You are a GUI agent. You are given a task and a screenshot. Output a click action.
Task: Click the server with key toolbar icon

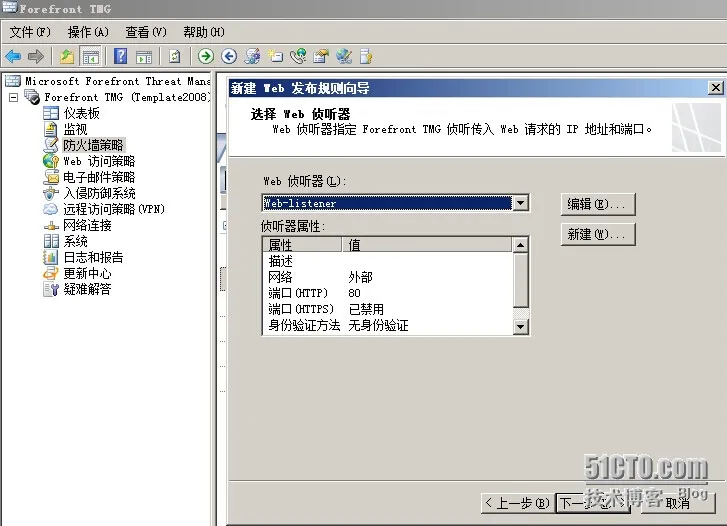pyautogui.click(x=366, y=57)
